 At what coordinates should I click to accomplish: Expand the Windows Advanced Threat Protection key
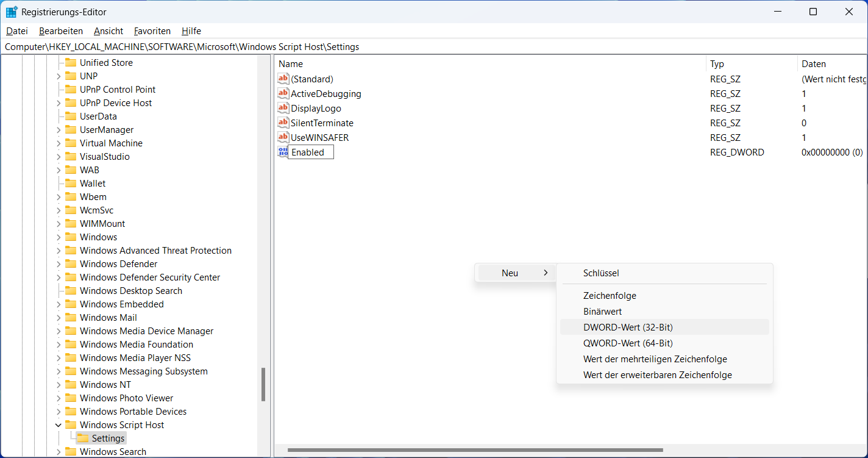(59, 250)
